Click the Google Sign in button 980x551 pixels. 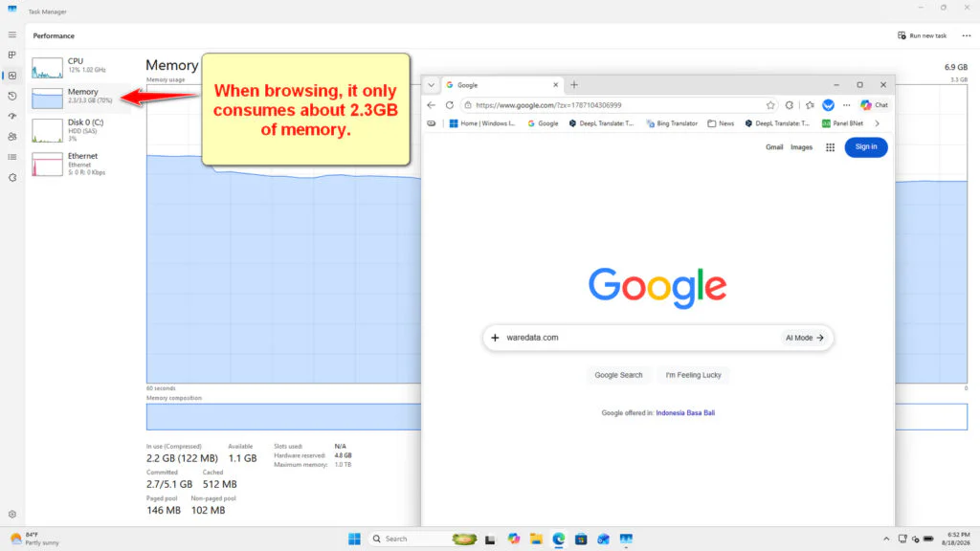tap(865, 146)
